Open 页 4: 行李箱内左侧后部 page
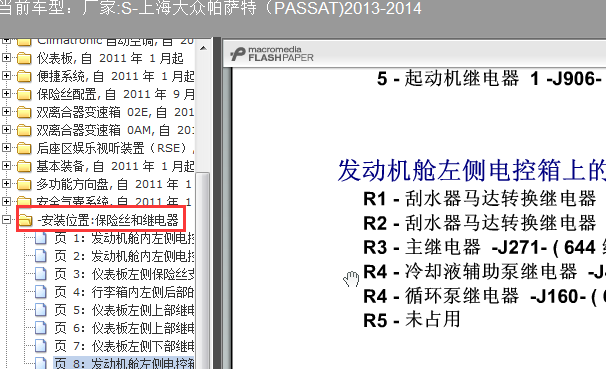 point(124,292)
